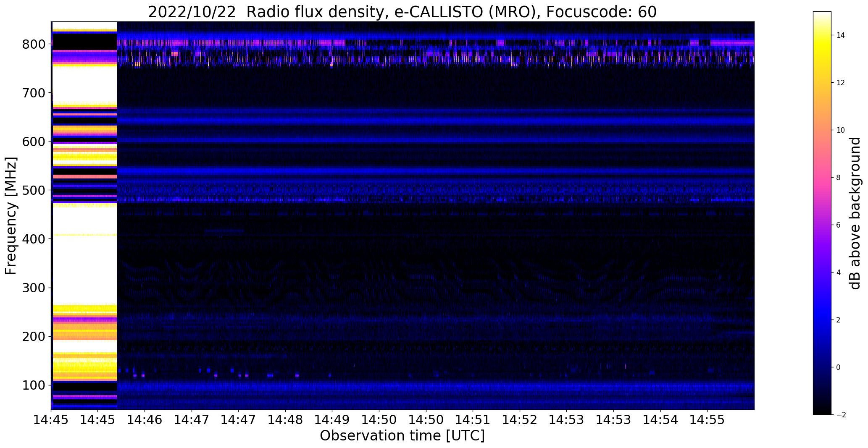Click the 100 frequency tick label

(34, 385)
